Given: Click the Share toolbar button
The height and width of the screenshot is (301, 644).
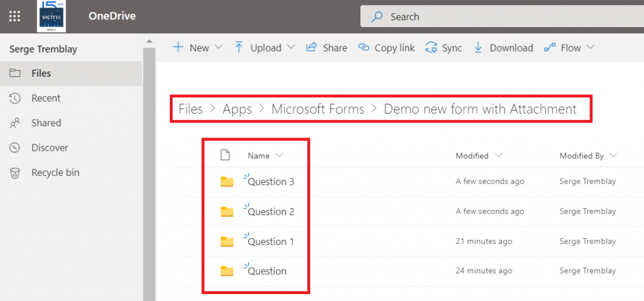Looking at the screenshot, I should point(326,48).
